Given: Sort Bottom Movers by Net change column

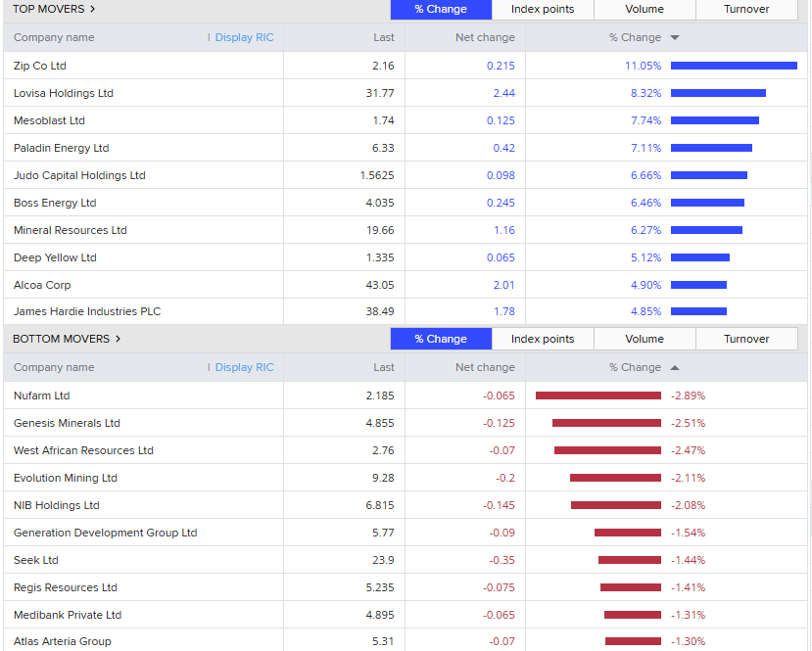Looking at the screenshot, I should point(485,367).
